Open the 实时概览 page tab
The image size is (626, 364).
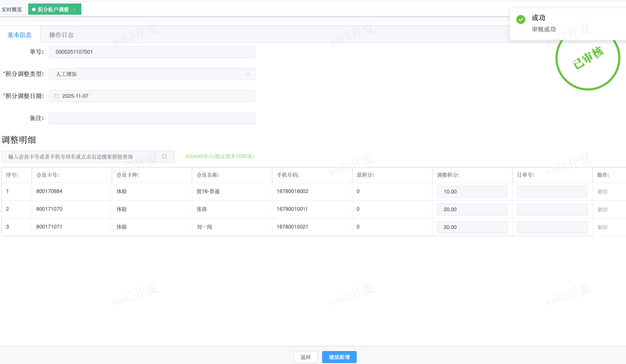click(x=12, y=10)
